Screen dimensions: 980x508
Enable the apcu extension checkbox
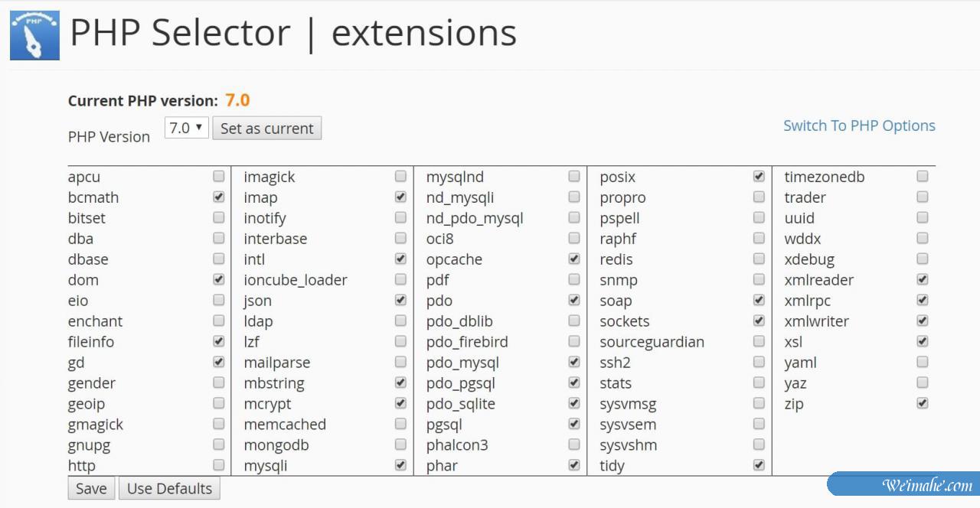[x=219, y=177]
